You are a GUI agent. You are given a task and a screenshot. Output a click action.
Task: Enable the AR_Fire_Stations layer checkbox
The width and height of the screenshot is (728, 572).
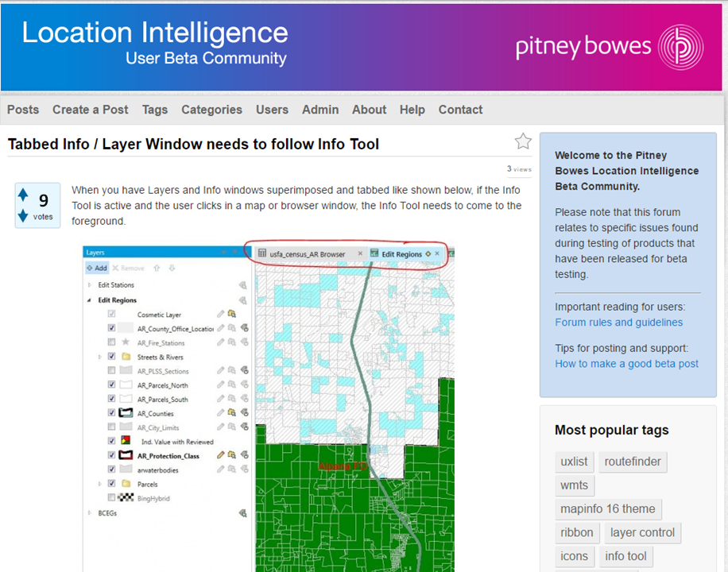pos(112,342)
